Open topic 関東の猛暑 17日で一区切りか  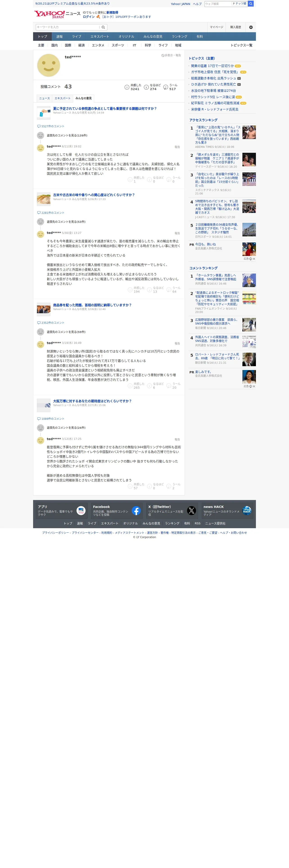tap(212, 66)
